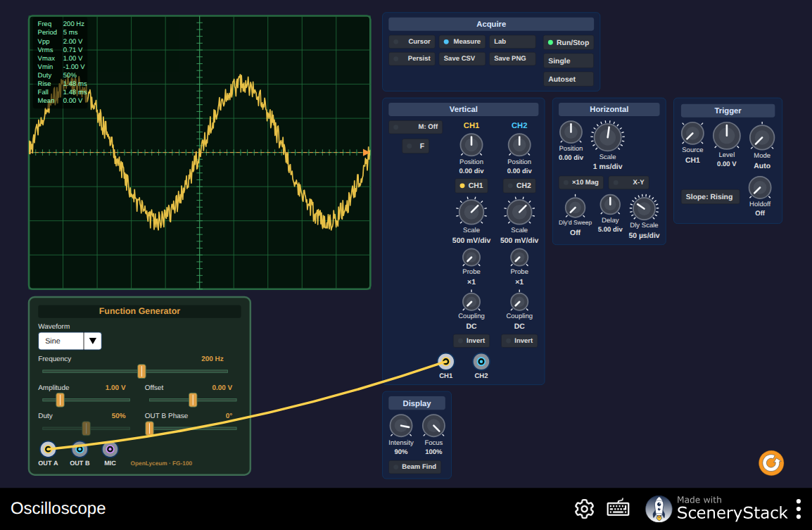Click the Holdoff knob
812x530 pixels.
[x=760, y=188]
